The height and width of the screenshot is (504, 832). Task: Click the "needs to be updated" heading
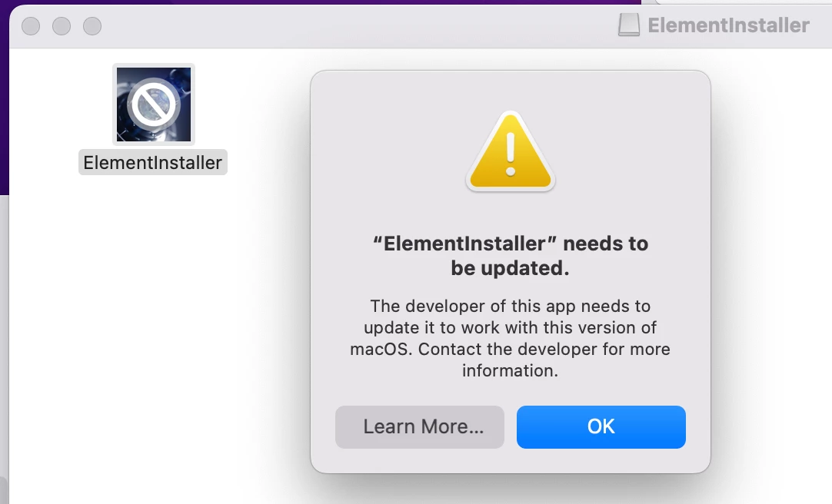(x=511, y=255)
